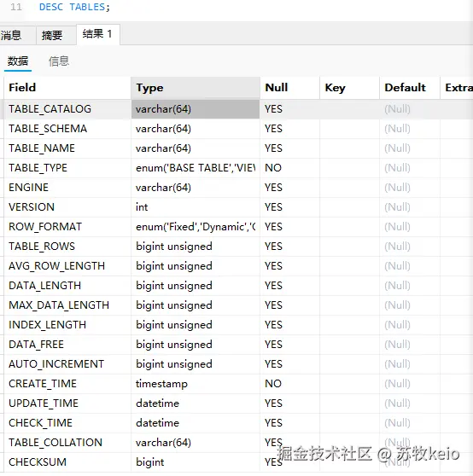Click the (Null) default of TABLE_CATALOG
This screenshot has height=476, width=473.
pos(410,109)
